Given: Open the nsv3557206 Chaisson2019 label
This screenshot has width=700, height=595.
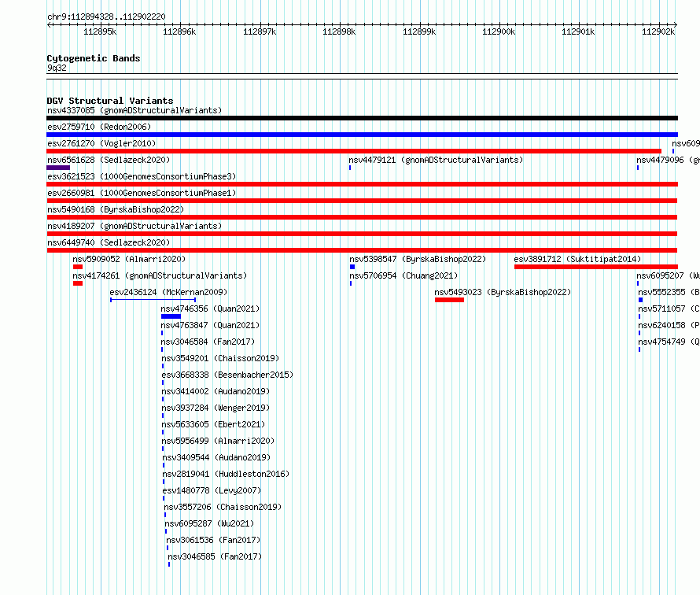Looking at the screenshot, I should coord(223,507).
